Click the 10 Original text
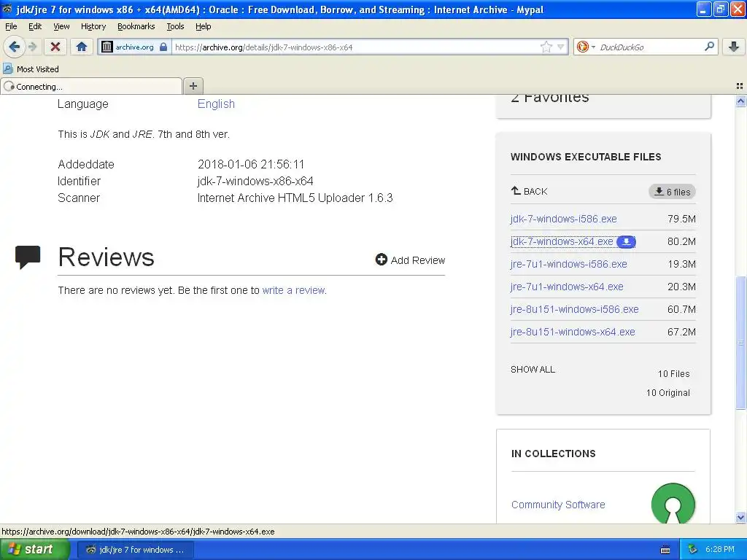Screen dimensions: 747x560 [668, 392]
